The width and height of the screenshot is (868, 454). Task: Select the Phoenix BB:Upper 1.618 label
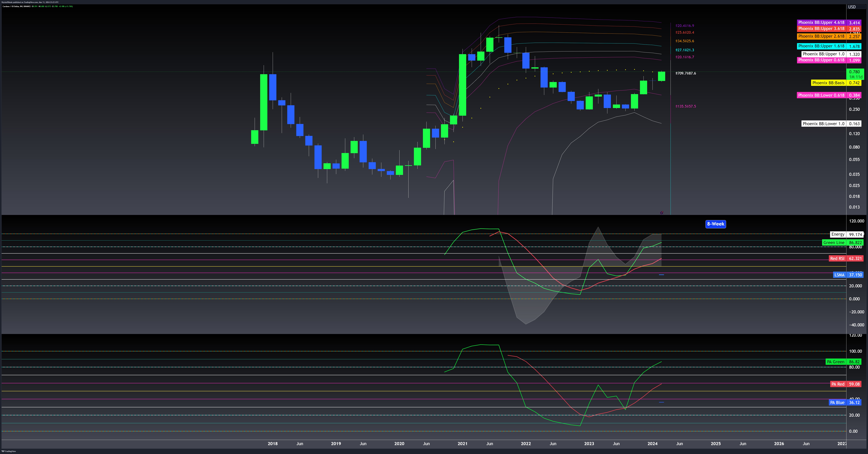(821, 46)
